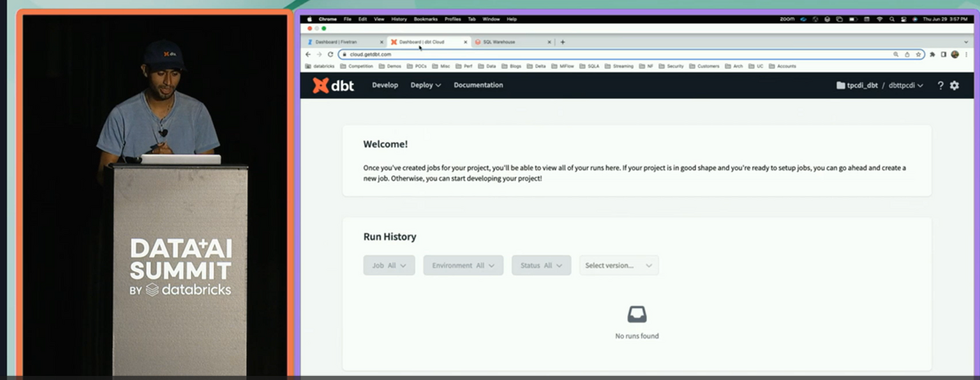Click the zoom status item in menu bar

click(x=787, y=19)
